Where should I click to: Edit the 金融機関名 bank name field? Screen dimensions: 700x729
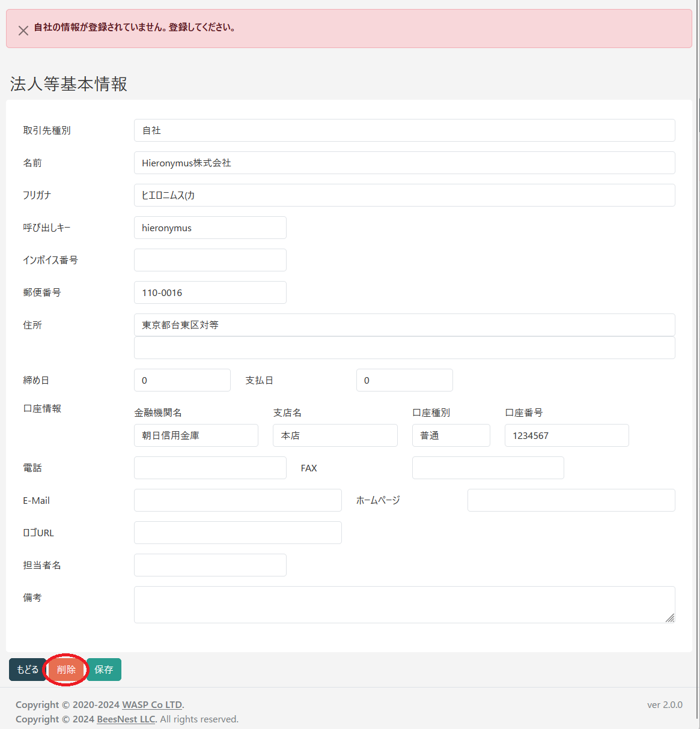[x=196, y=435]
